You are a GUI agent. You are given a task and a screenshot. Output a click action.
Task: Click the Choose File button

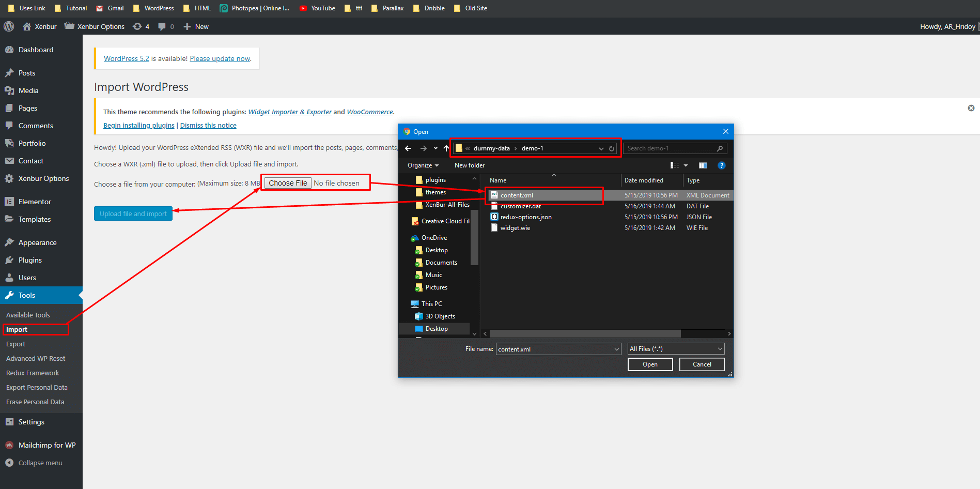click(x=288, y=183)
